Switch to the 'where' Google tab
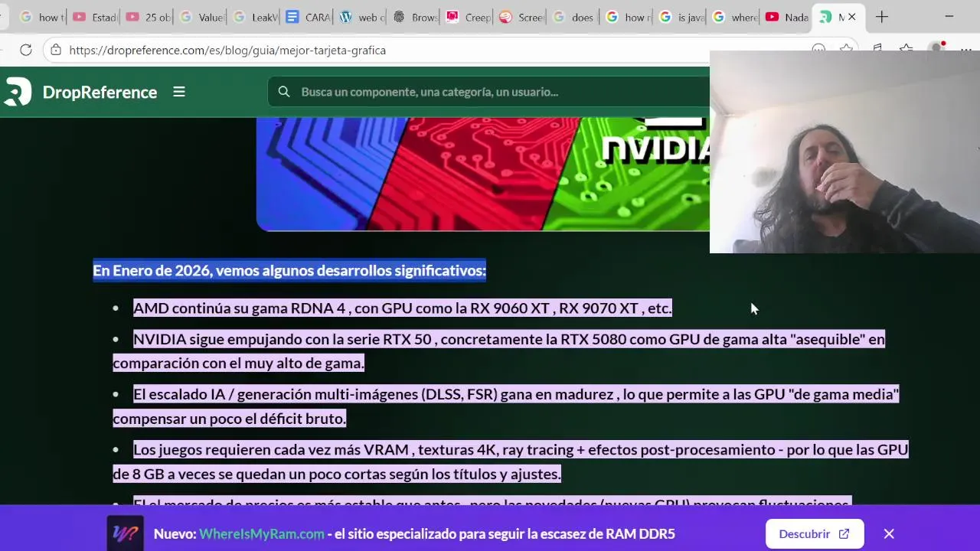980x551 pixels. [734, 17]
